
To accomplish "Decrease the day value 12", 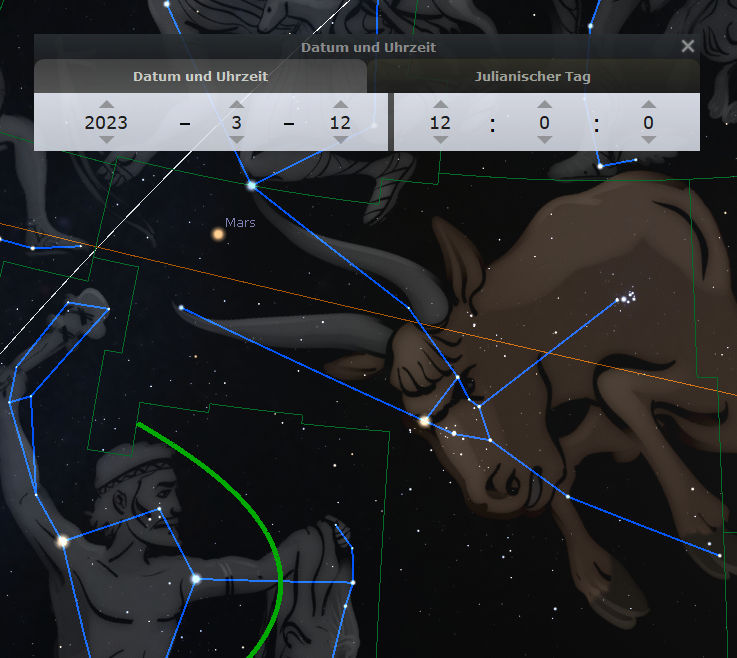I will point(340,140).
